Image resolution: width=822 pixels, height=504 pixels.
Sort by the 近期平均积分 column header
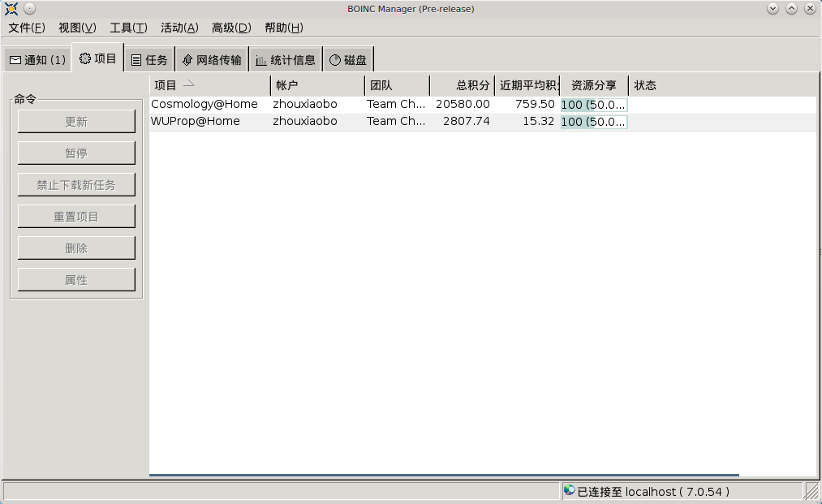tap(527, 85)
